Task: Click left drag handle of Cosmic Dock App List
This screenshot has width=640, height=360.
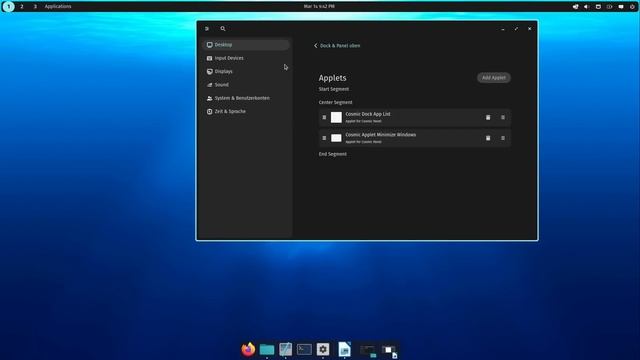Action: [x=324, y=118]
